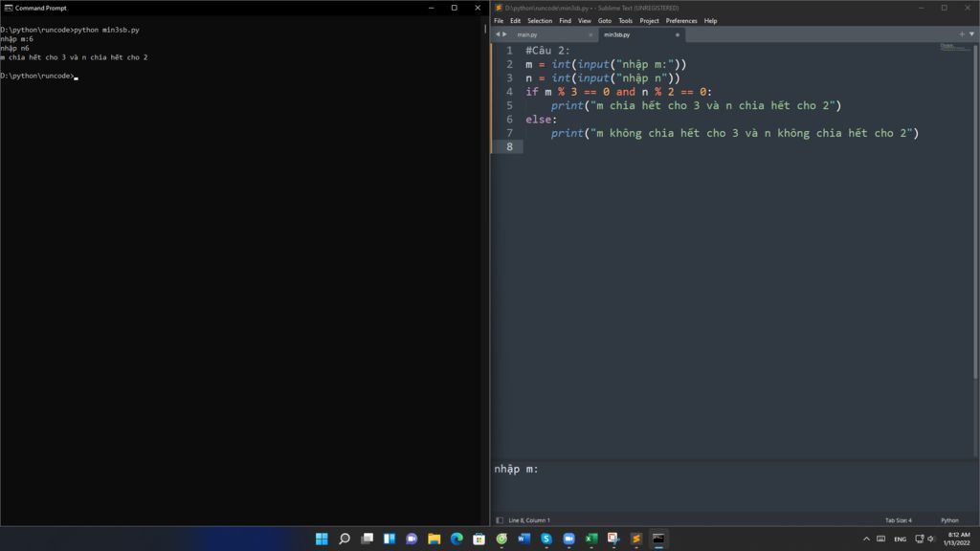
Task: Open the Help menu
Action: [711, 21]
